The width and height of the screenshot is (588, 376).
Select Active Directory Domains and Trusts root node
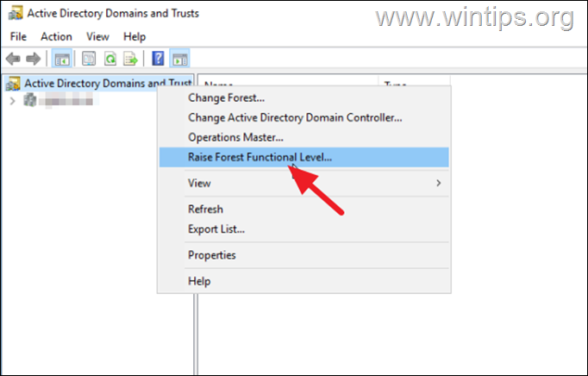108,84
